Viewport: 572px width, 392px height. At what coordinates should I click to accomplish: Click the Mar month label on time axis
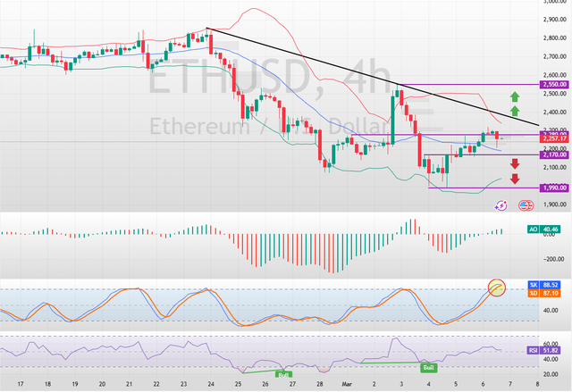(347, 384)
